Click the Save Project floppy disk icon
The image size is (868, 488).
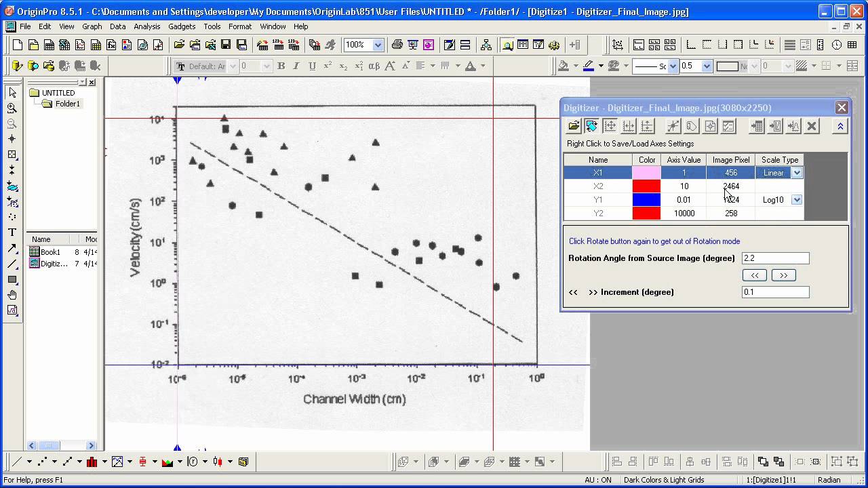tap(226, 45)
